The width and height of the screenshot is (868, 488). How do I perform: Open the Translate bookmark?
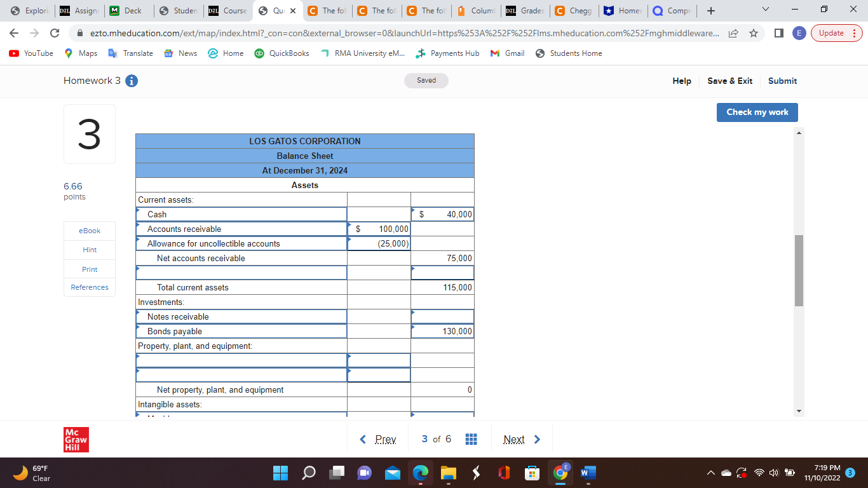pos(131,53)
